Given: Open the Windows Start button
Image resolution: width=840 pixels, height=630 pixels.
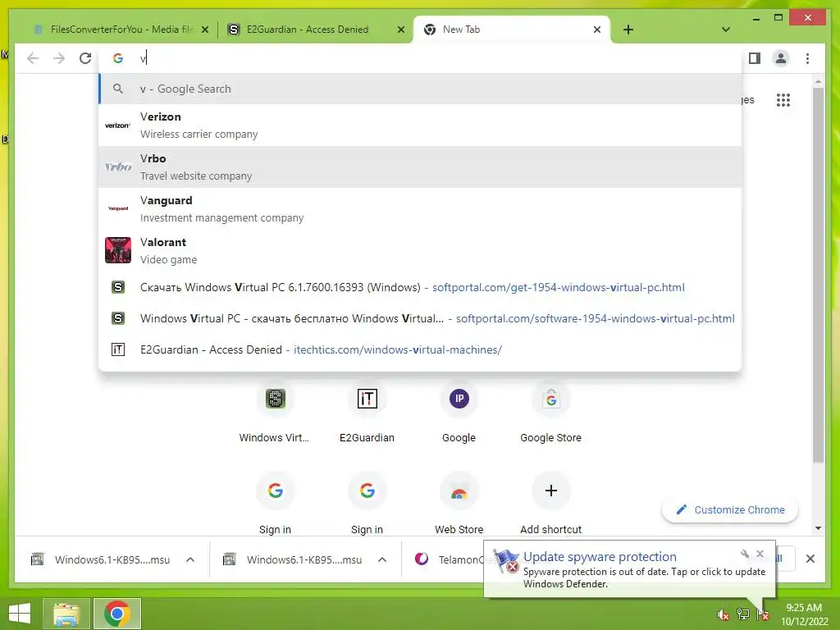Looking at the screenshot, I should pos(20,614).
